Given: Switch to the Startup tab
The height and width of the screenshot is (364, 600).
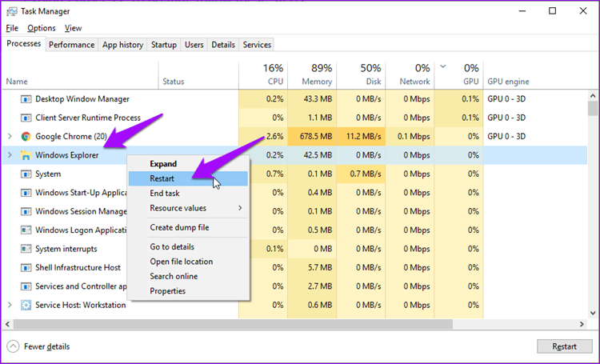Looking at the screenshot, I should point(164,45).
